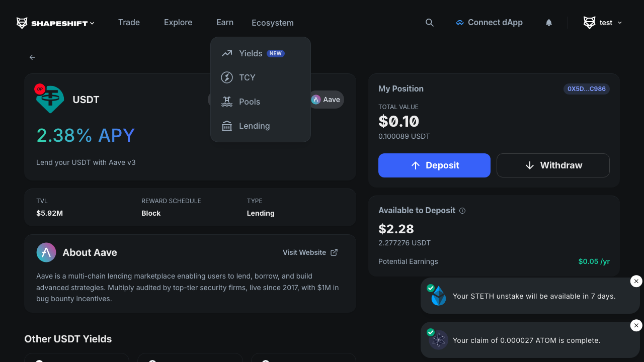Click the Deposit button
644x362 pixels.
pos(434,165)
